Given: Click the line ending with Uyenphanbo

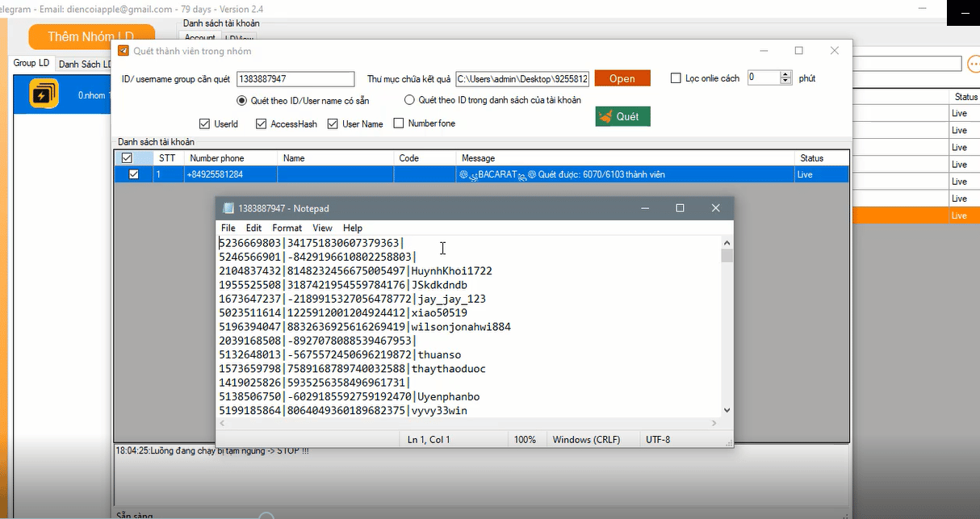Looking at the screenshot, I should point(349,396).
